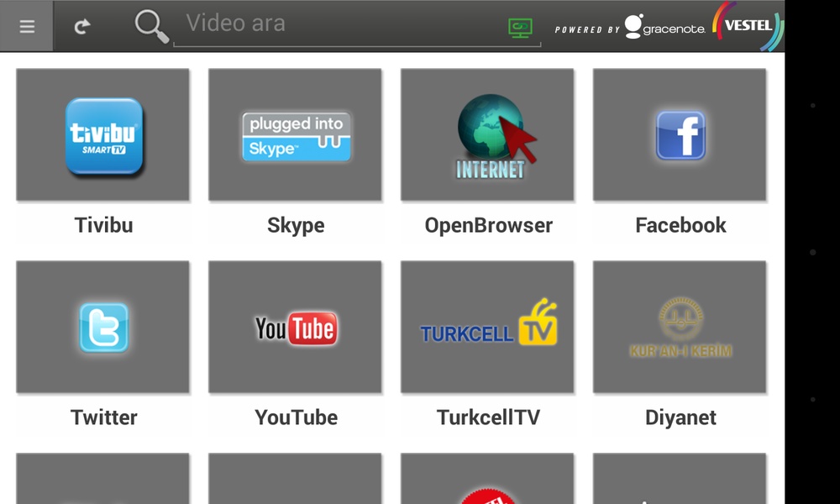This screenshot has width=840, height=504.
Task: Focus the 'Video ara' search field
Action: pyautogui.click(x=357, y=25)
